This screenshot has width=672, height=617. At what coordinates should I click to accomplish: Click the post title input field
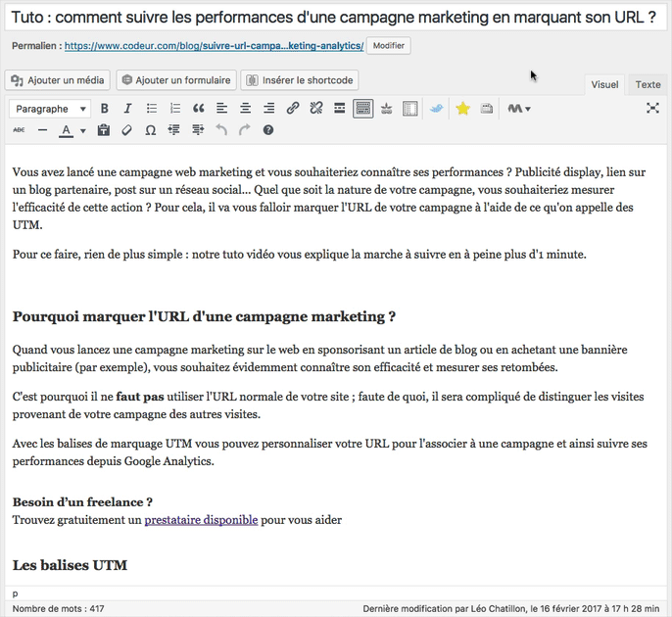point(336,18)
